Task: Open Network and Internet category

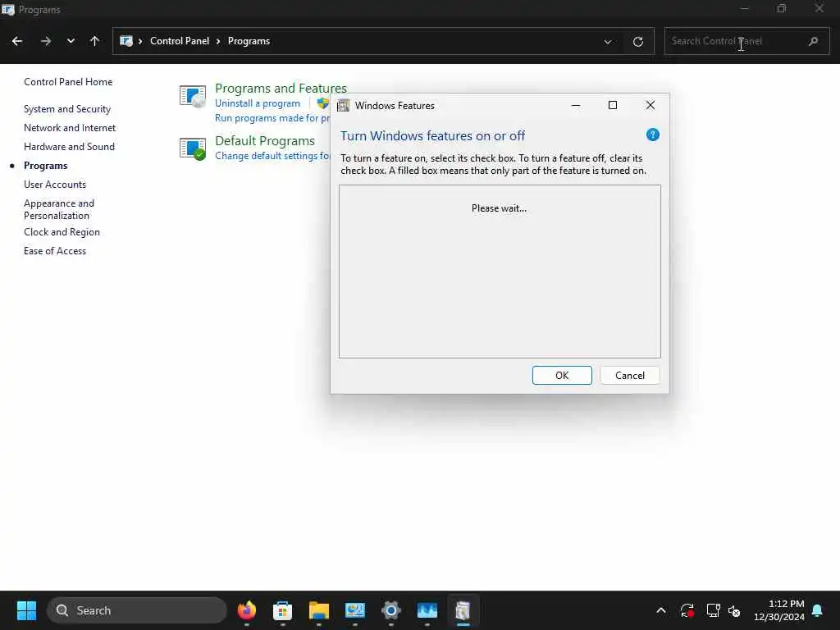Action: (70, 128)
